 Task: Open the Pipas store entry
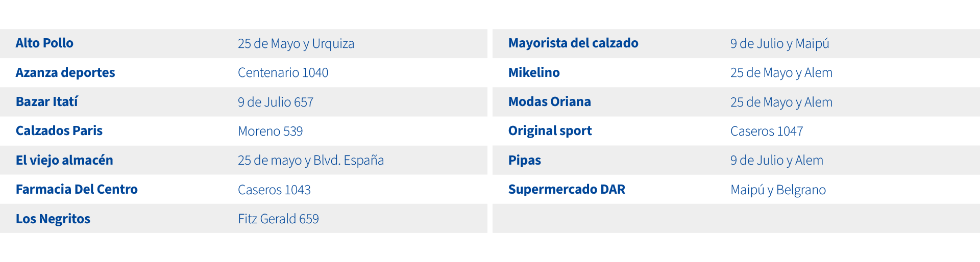point(525,161)
